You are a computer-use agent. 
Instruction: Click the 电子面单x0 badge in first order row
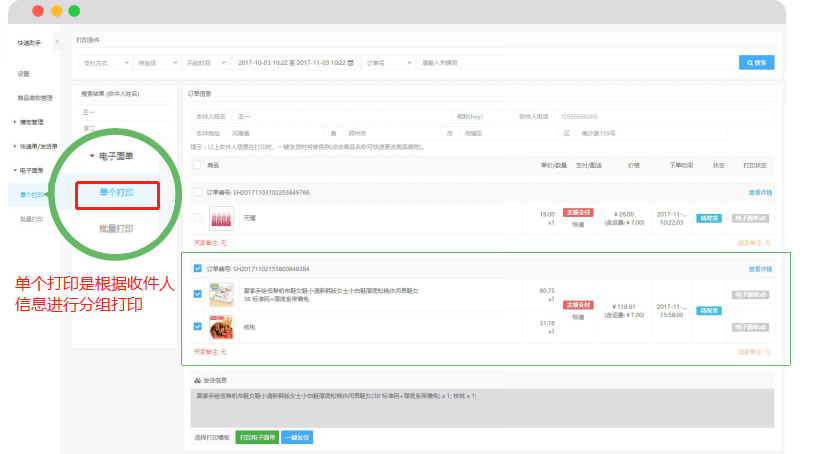[x=750, y=217]
